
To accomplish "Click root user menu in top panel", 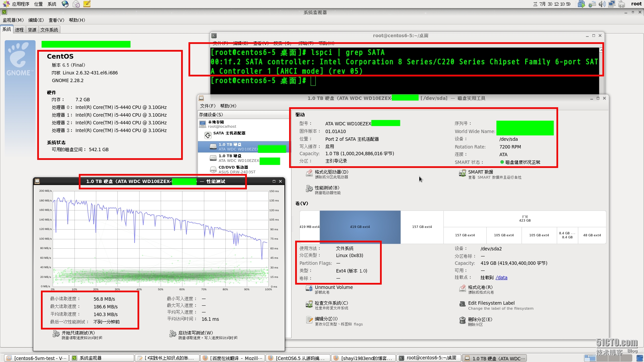I will 636,4.
